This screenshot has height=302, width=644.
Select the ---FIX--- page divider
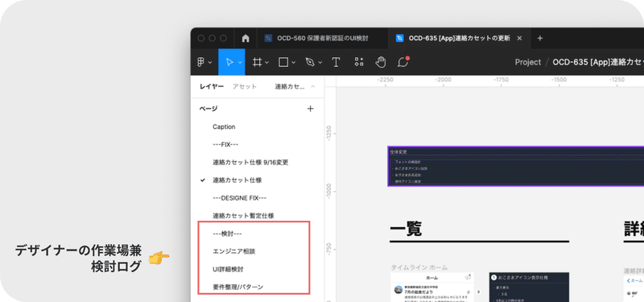(x=225, y=145)
